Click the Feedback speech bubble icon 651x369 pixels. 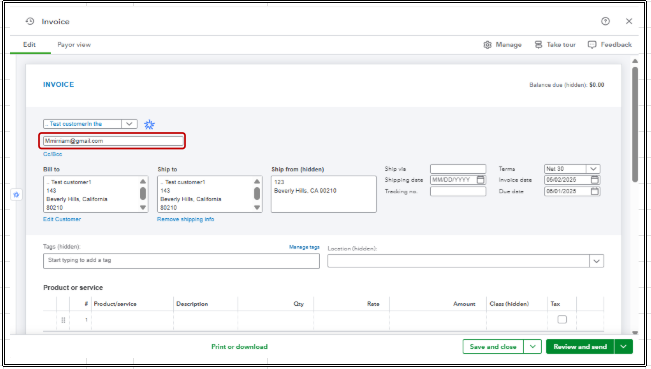(592, 45)
